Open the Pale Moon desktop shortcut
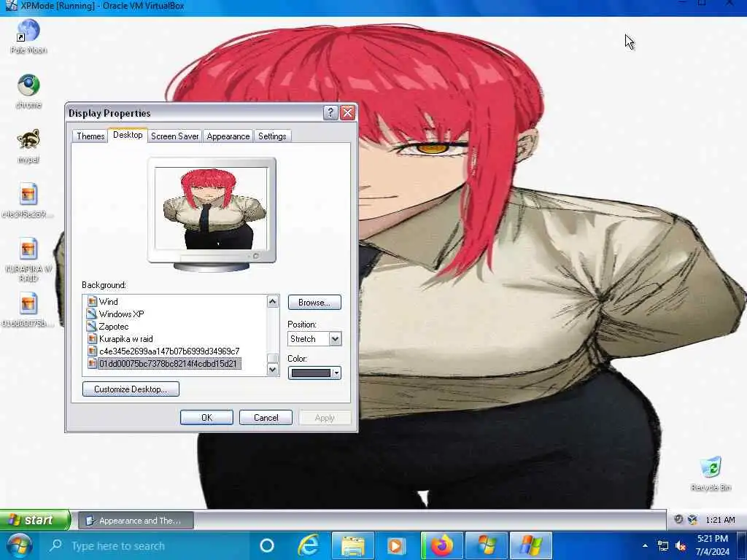This screenshot has height=560, width=747. [x=28, y=36]
